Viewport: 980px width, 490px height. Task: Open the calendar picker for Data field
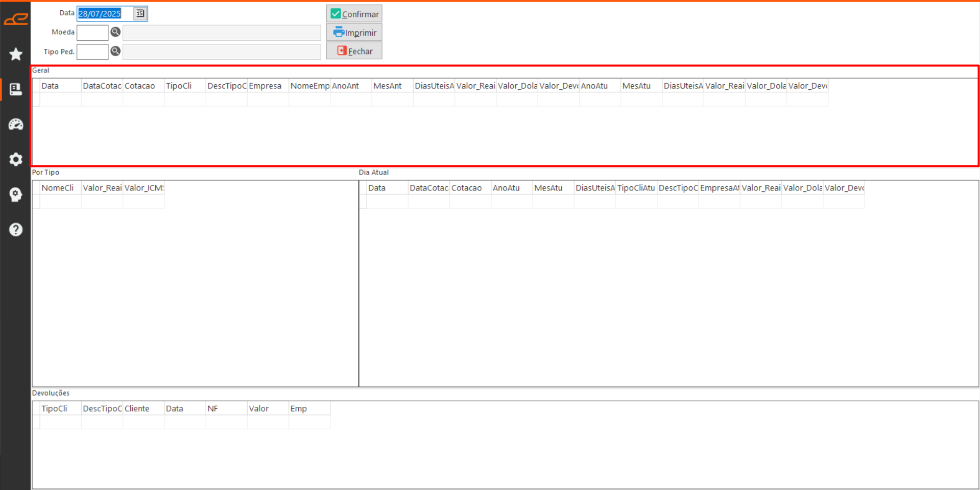140,14
